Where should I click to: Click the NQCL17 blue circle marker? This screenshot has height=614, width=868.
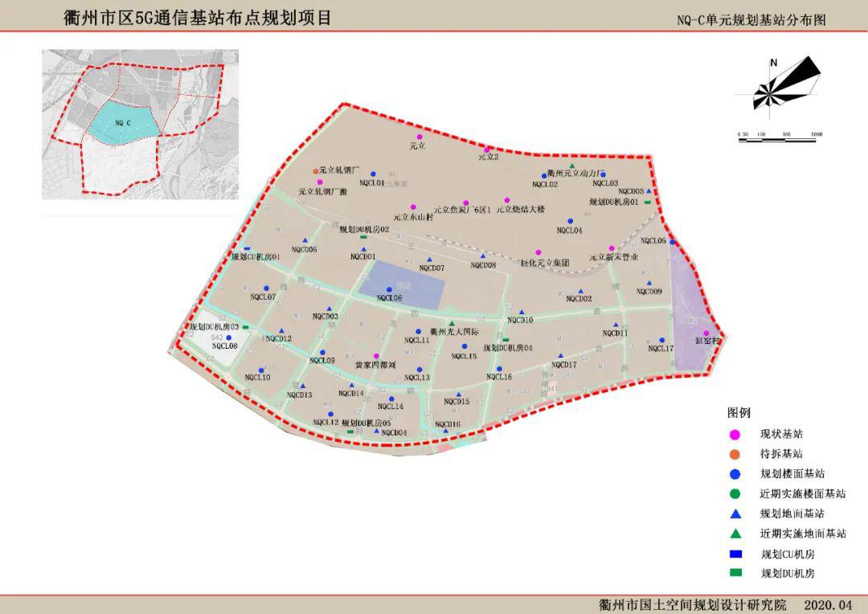pyautogui.click(x=661, y=341)
